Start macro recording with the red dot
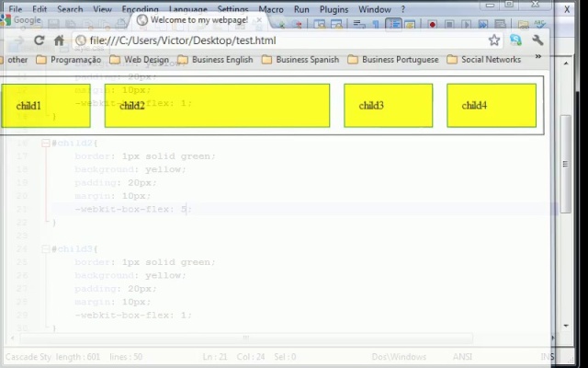 [433, 25]
